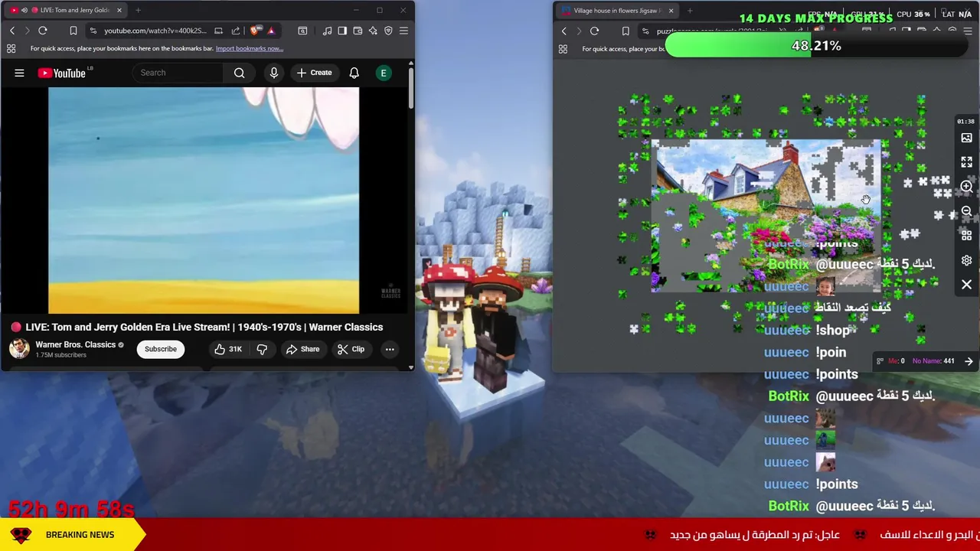Toggle fullscreen in the puzzle toolbar
This screenshot has width=980, height=551.
tap(966, 162)
